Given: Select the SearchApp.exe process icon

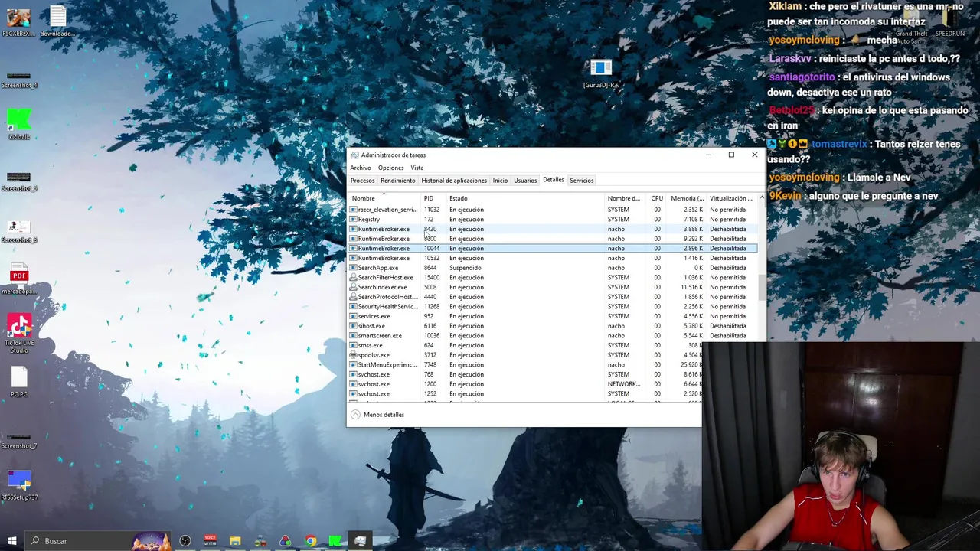Looking at the screenshot, I should [x=353, y=268].
